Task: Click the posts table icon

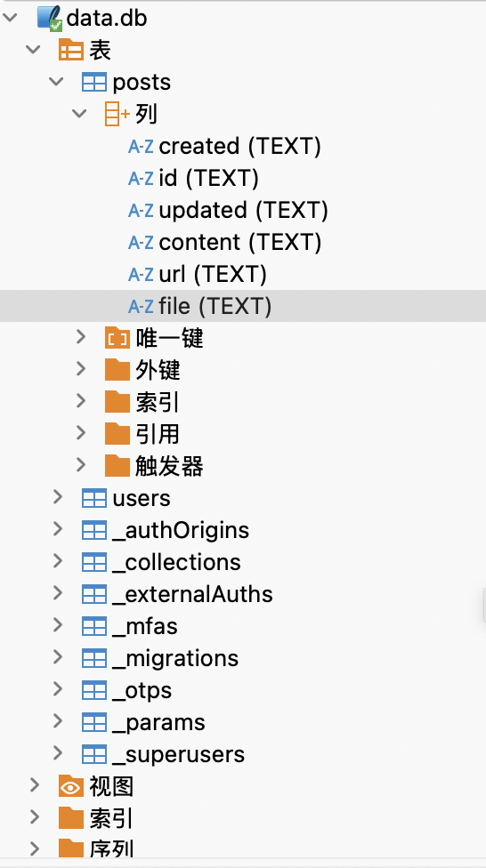Action: click(94, 83)
